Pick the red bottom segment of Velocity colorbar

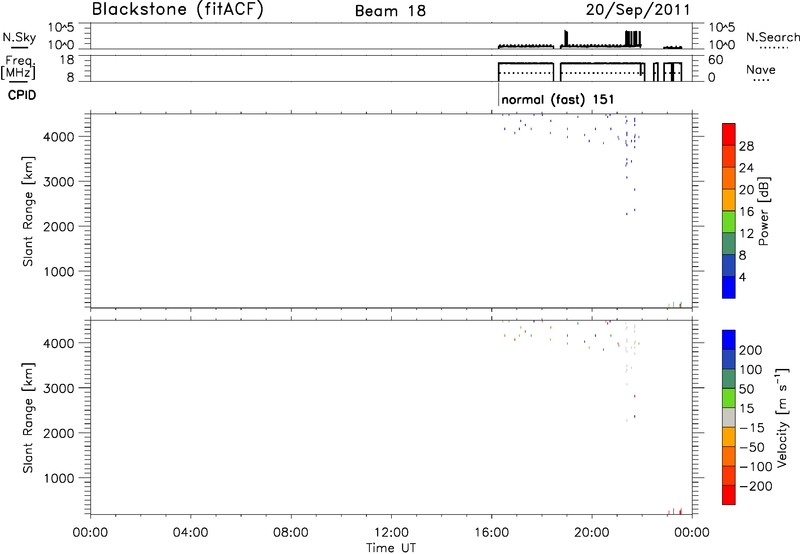click(x=729, y=495)
